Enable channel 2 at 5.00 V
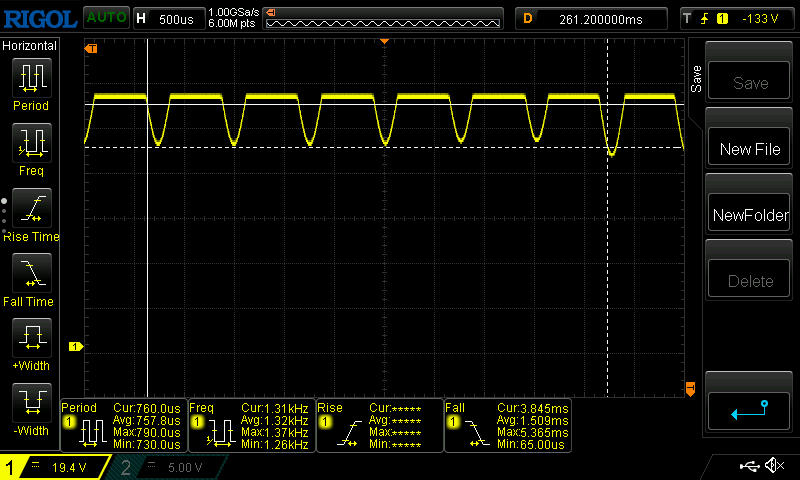This screenshot has height=480, width=800. pos(167,467)
